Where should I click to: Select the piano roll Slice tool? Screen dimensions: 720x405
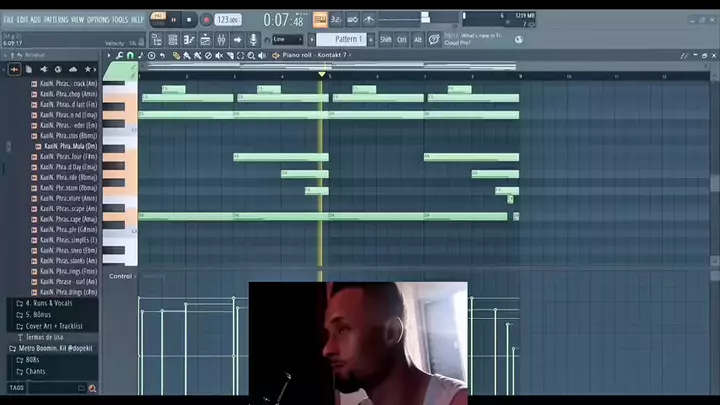tap(230, 56)
